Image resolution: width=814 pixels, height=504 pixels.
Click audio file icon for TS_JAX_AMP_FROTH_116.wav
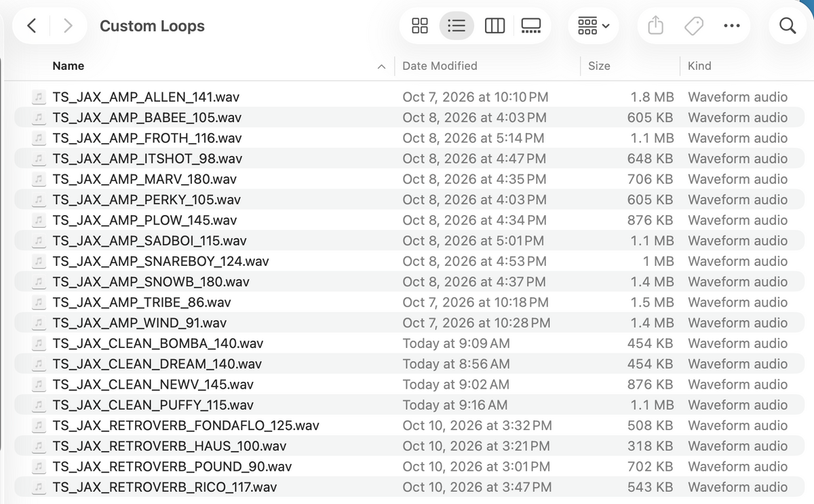39,138
